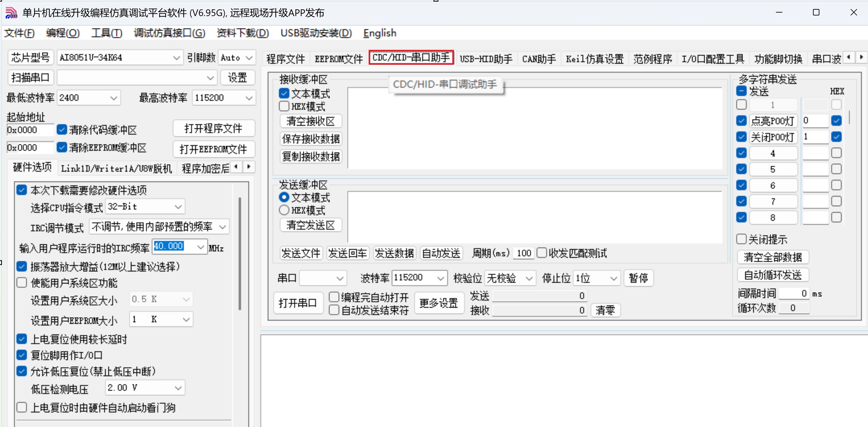
Task: Click the 清空接收区 button
Action: 311,121
